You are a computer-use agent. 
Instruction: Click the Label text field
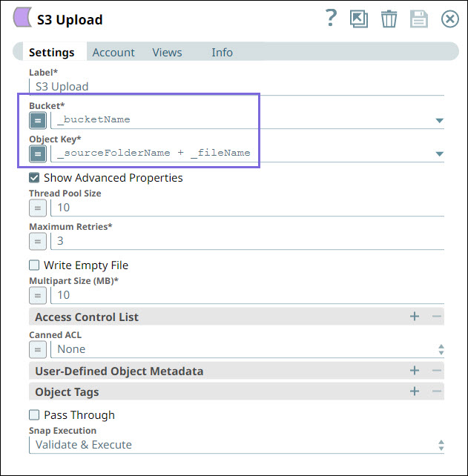point(237,87)
